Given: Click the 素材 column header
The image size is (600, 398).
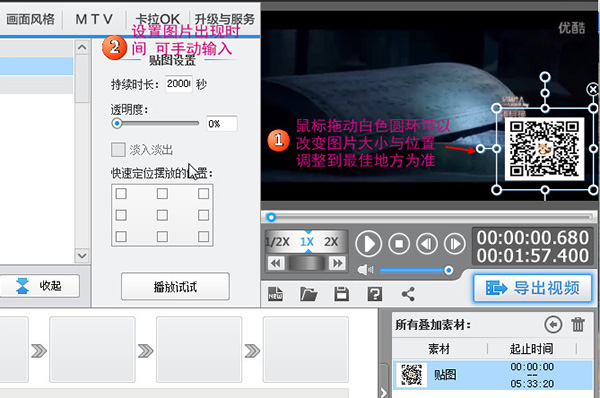Looking at the screenshot, I should coord(439,349).
